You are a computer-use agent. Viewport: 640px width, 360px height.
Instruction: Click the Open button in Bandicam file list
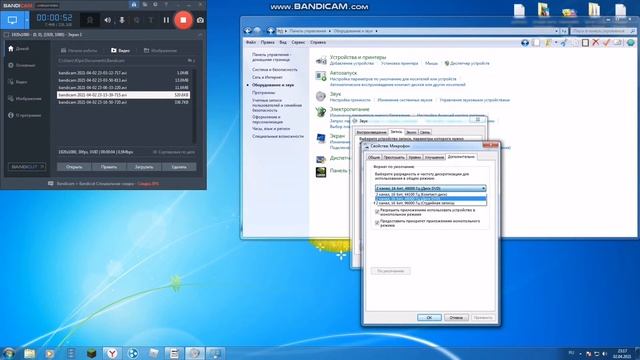74,167
